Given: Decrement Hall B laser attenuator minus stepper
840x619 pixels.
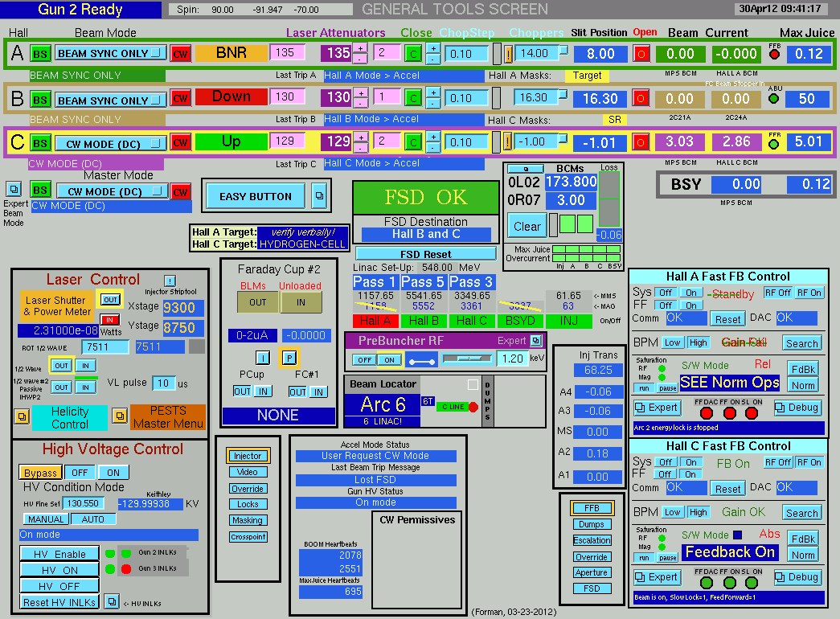Looking at the screenshot, I should pos(361,104).
